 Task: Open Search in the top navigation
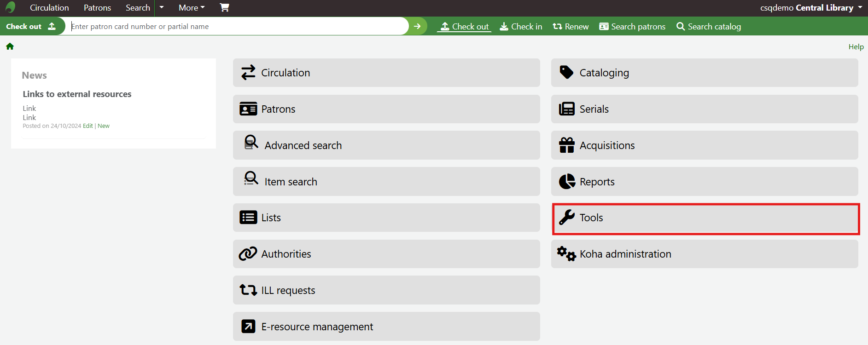pyautogui.click(x=138, y=7)
